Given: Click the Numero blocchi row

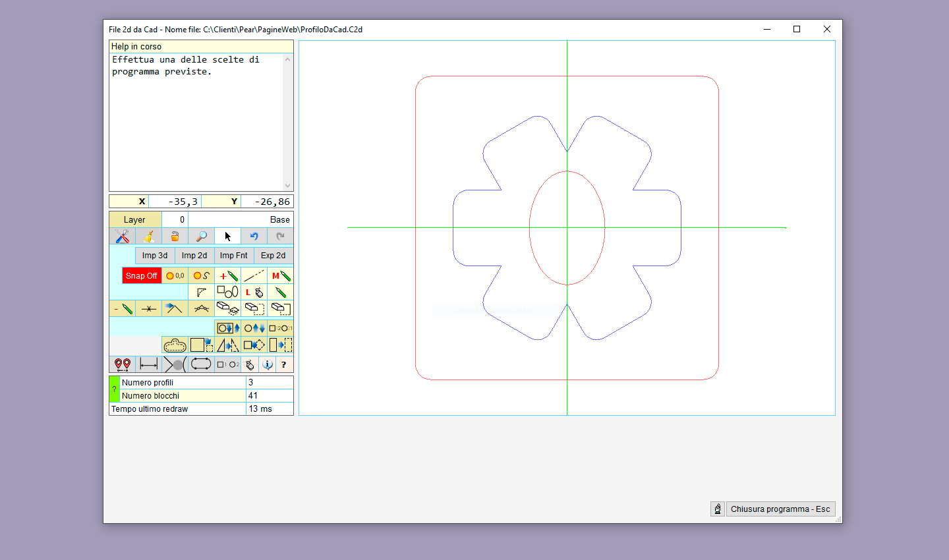Looking at the screenshot, I should (x=206, y=395).
